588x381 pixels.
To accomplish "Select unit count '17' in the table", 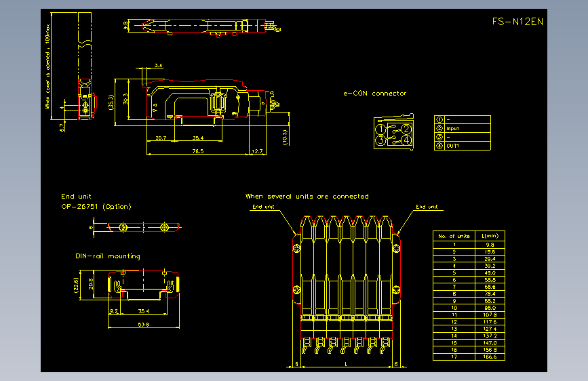I will coord(454,357).
